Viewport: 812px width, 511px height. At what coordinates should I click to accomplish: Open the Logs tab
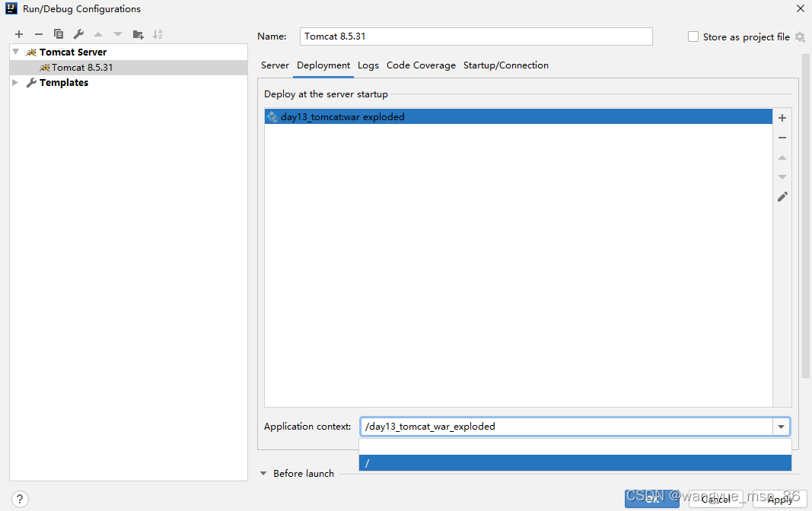coord(368,65)
